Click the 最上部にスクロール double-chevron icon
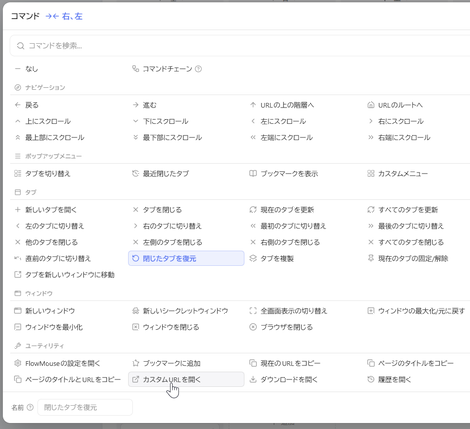Image resolution: width=470 pixels, height=429 pixels. coord(18,138)
